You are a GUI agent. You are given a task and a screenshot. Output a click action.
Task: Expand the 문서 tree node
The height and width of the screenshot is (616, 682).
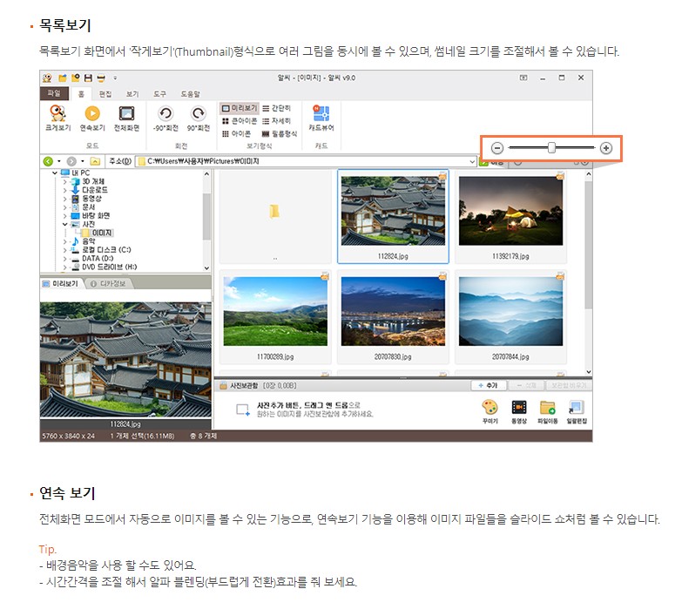click(64, 207)
